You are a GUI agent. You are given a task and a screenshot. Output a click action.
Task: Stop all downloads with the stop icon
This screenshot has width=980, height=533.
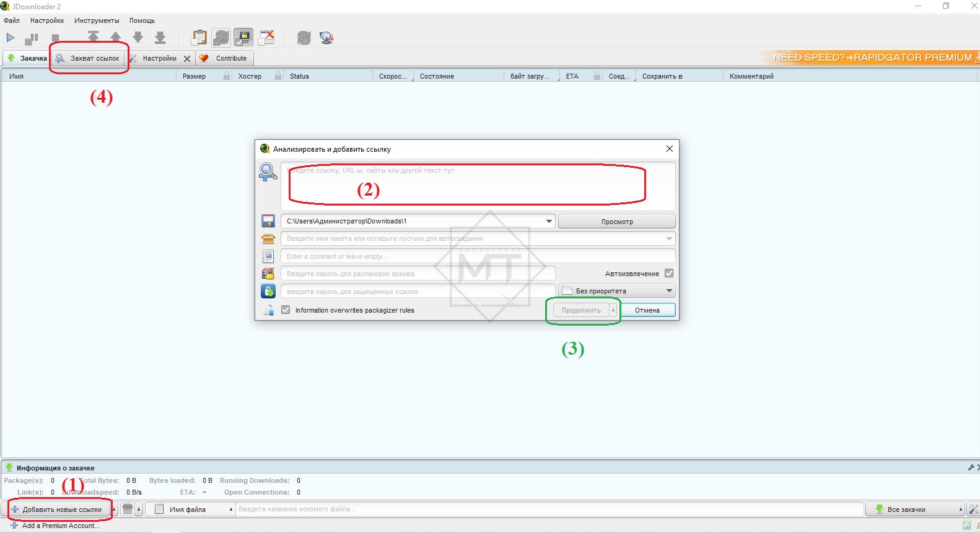coord(55,38)
